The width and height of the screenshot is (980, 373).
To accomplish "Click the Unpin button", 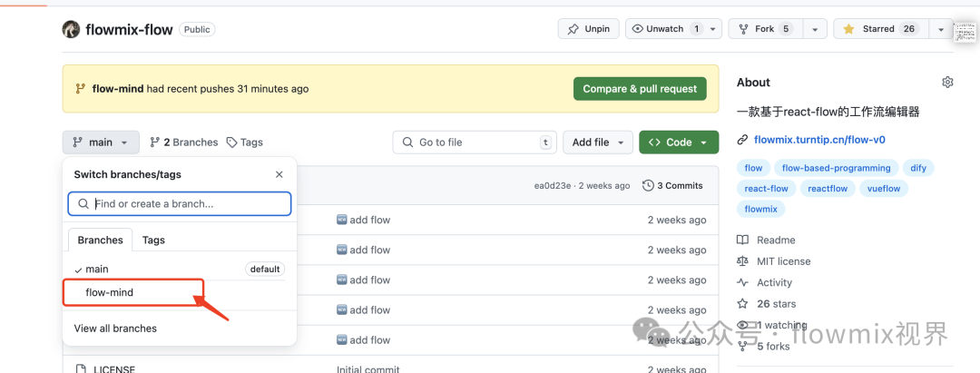I will (589, 29).
